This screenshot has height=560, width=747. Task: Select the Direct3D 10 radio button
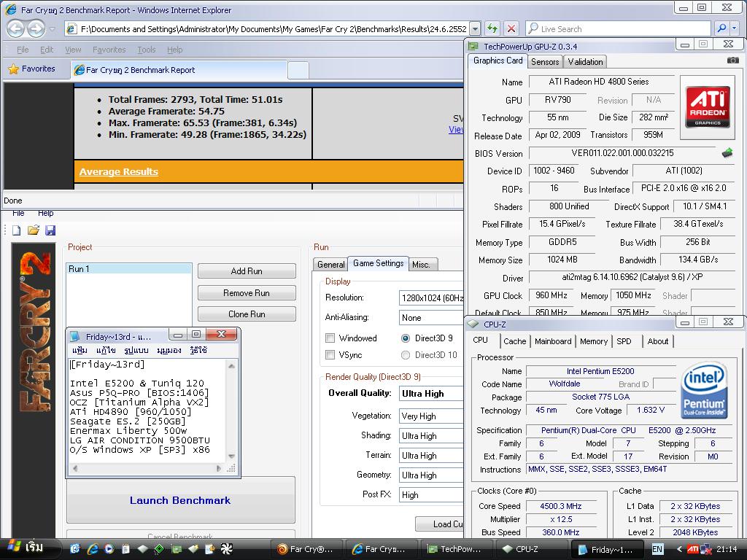(x=406, y=355)
